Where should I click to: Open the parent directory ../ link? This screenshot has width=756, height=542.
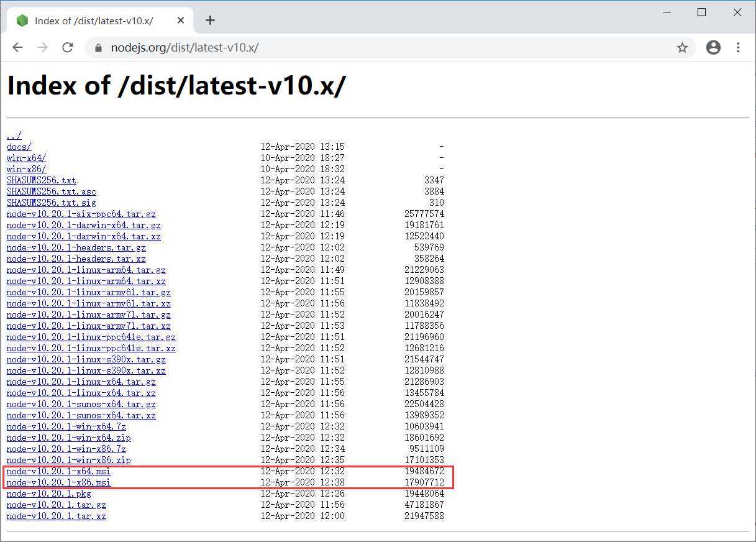click(x=14, y=135)
